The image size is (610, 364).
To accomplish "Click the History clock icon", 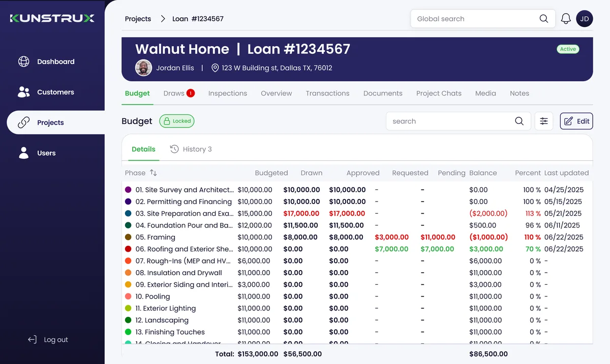I will 174,149.
